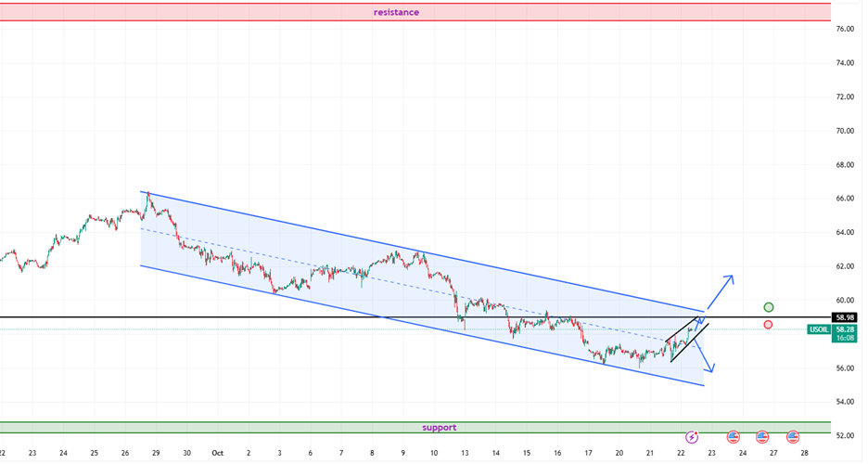Click the USOIL symbol label
The image size is (868, 464).
point(819,329)
